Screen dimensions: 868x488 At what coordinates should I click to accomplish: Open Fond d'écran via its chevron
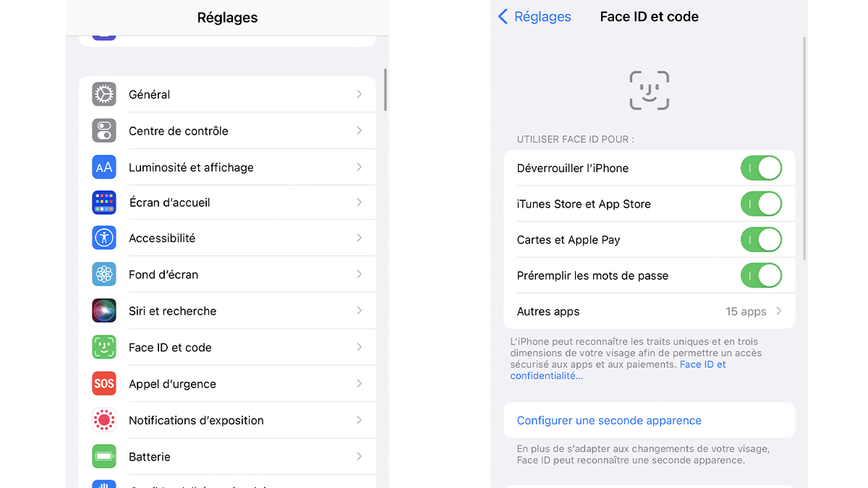[359, 275]
